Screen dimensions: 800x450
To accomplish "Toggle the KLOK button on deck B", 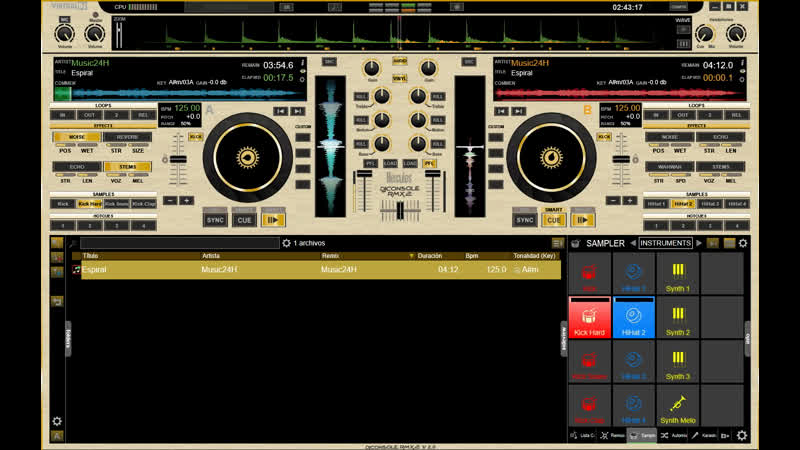I will click(604, 137).
